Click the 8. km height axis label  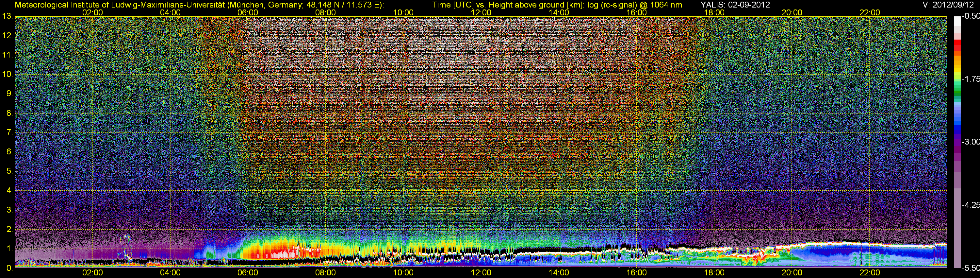pos(9,113)
